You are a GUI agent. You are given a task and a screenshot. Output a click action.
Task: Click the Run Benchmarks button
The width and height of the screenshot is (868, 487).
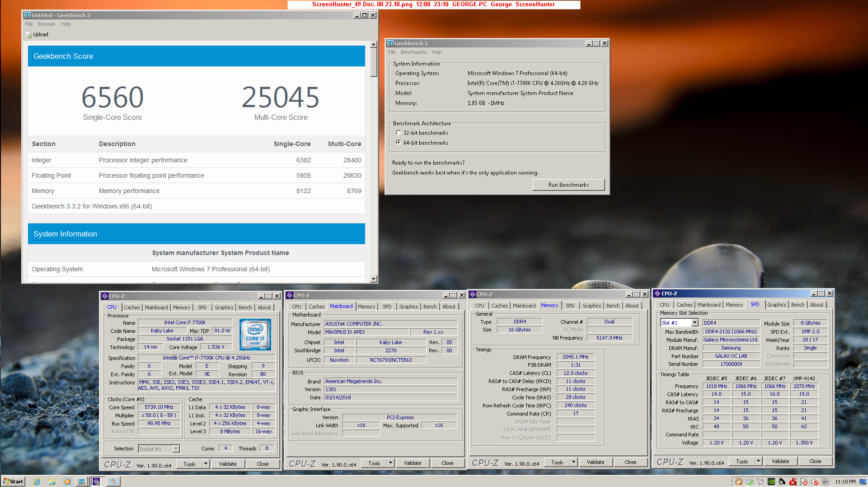pos(568,185)
